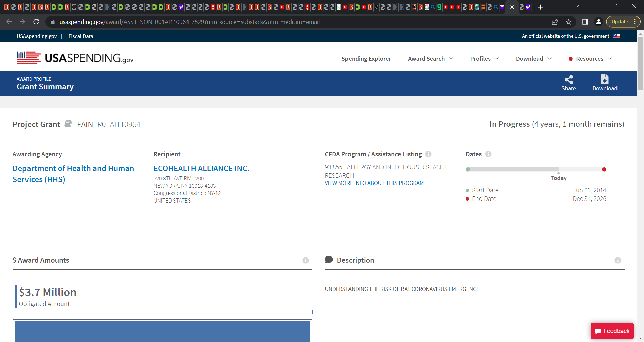
Task: Reload the page
Action: 36,22
